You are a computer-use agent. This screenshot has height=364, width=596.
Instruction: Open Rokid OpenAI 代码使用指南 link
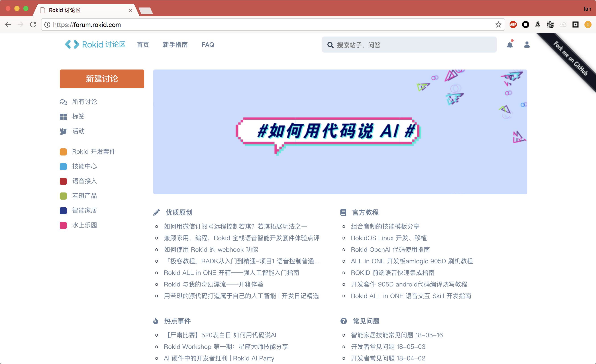tap(390, 249)
